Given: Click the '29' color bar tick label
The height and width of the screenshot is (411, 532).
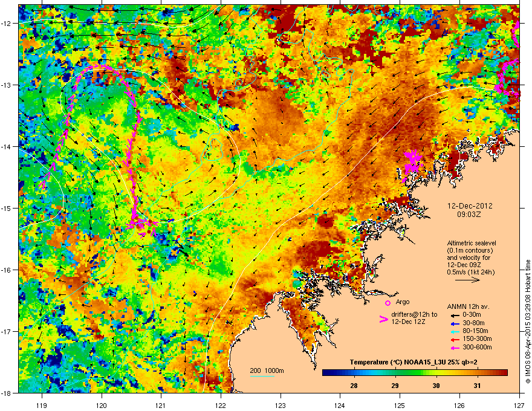Looking at the screenshot, I should pyautogui.click(x=395, y=386).
